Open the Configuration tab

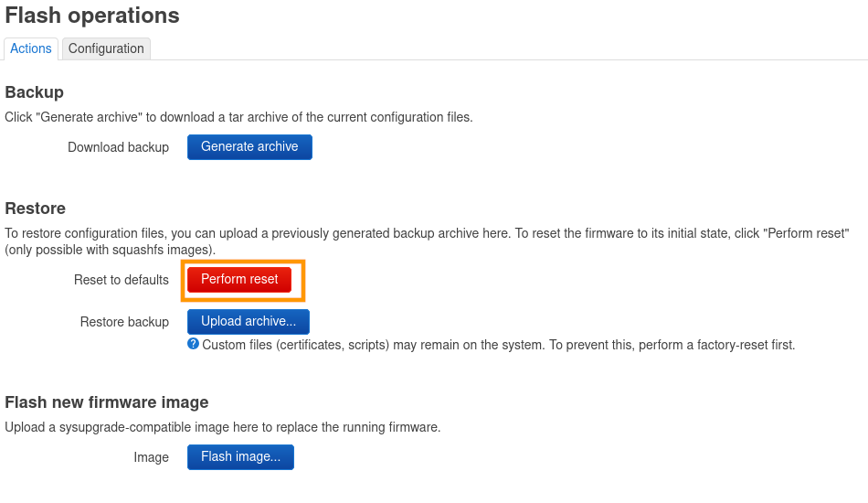click(x=106, y=49)
